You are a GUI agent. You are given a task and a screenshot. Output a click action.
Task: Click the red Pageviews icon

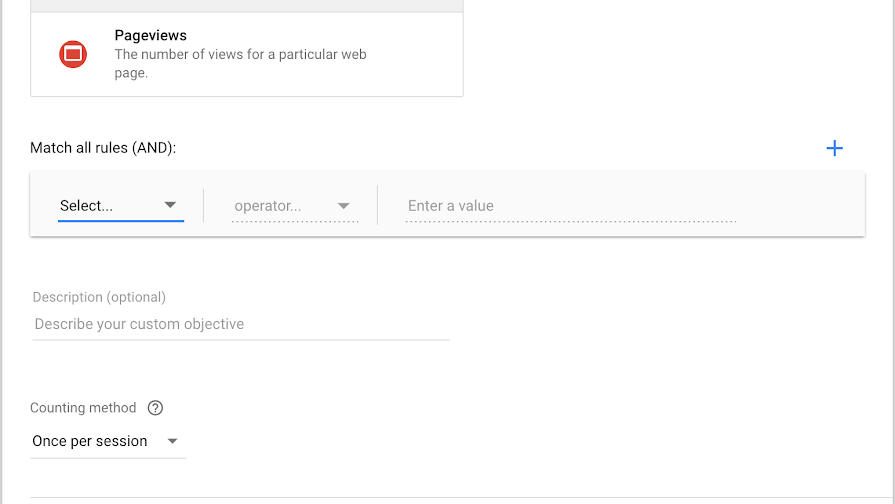[x=73, y=54]
